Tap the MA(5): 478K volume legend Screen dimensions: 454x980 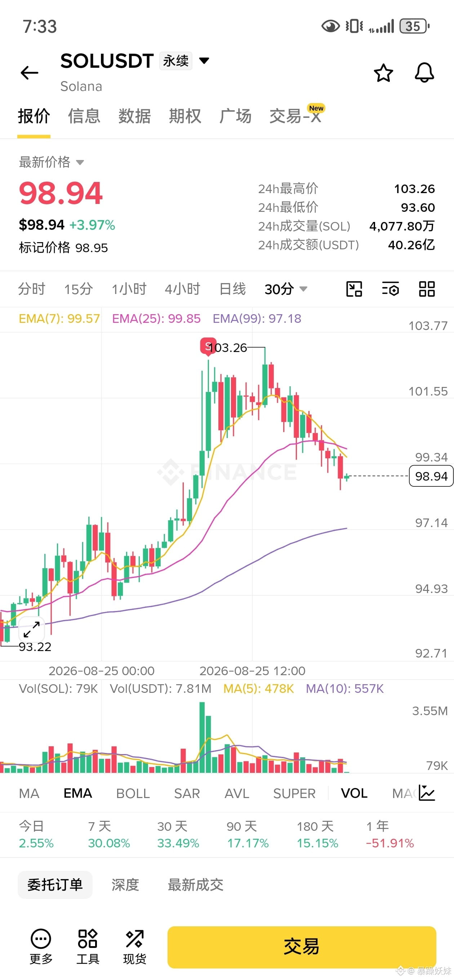258,689
